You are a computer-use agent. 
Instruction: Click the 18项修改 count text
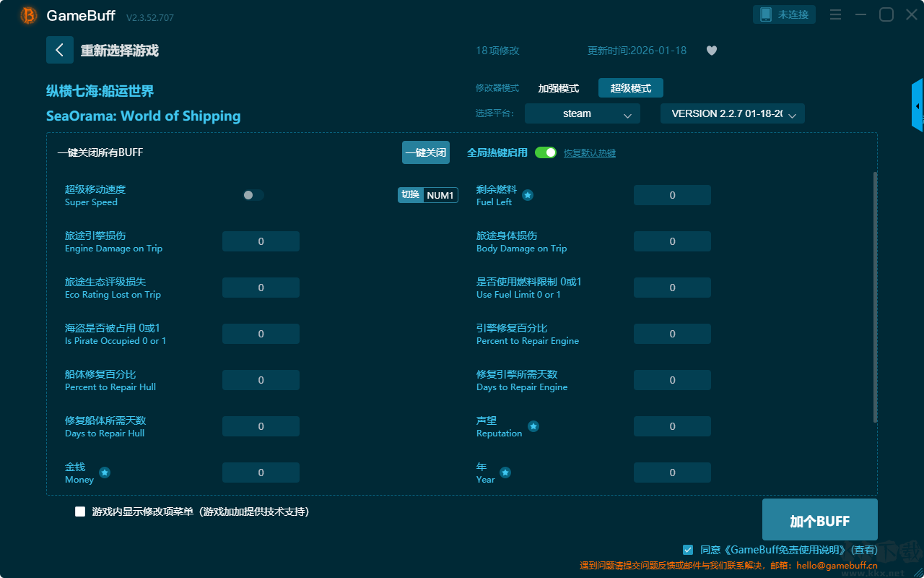point(497,51)
